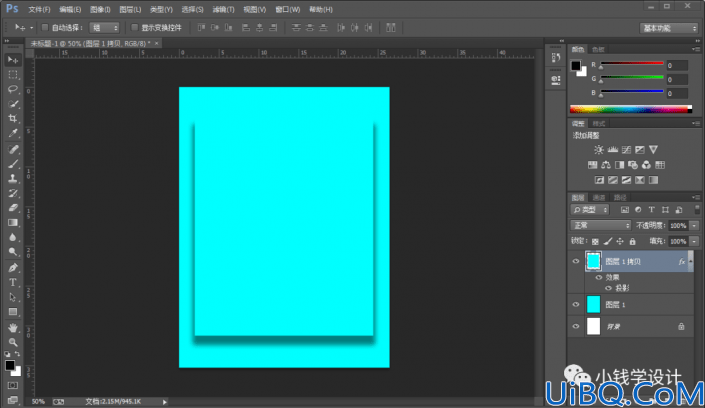The height and width of the screenshot is (408, 705).
Task: Open the 窗口(W) menu
Action: pos(287,9)
